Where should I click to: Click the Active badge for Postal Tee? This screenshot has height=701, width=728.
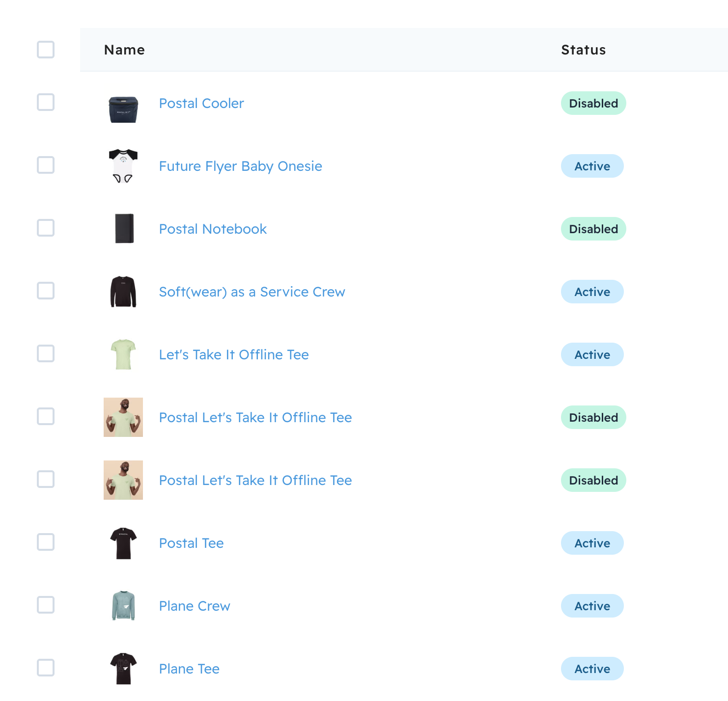(x=592, y=543)
